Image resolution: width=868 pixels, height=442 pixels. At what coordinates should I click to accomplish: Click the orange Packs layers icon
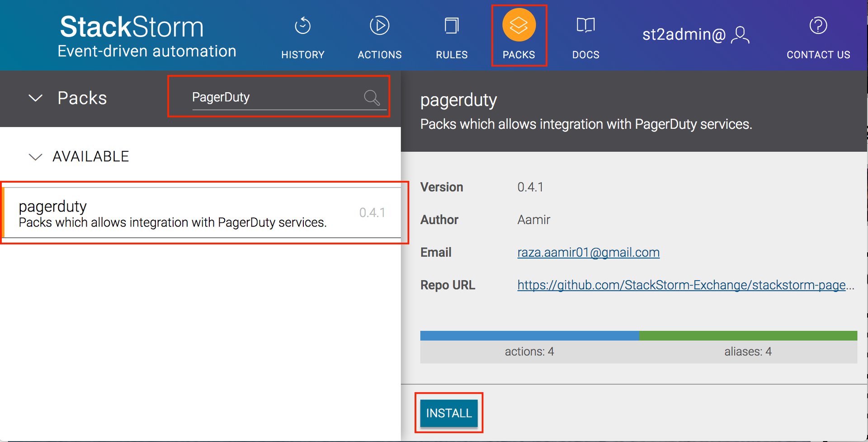click(x=519, y=25)
